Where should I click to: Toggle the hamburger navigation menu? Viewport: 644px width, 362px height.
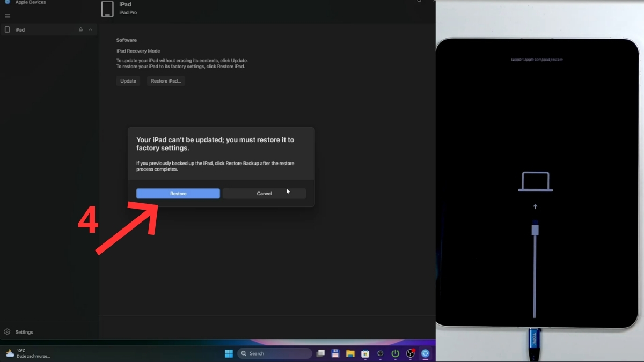click(8, 16)
